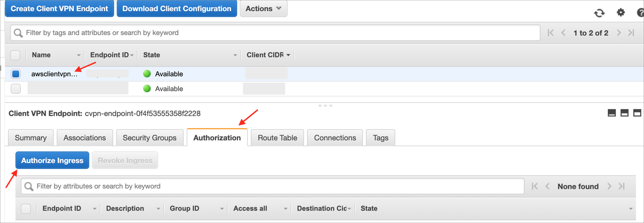644x223 pixels.
Task: Go to next page of endpoints list
Action: pyautogui.click(x=619, y=33)
